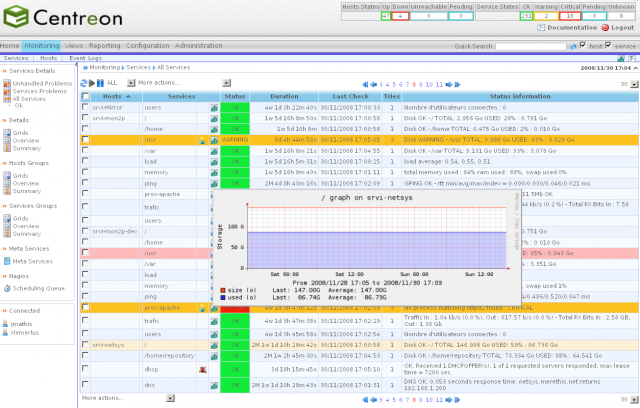Switch to the Reporting menu
640x408 pixels.
105,46
